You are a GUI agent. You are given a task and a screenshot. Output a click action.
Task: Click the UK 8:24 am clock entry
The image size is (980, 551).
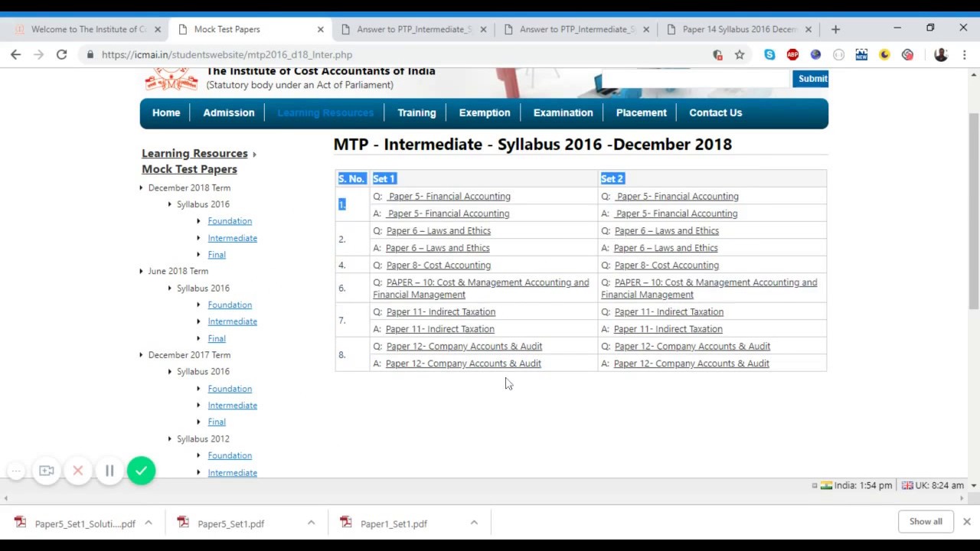pos(933,485)
